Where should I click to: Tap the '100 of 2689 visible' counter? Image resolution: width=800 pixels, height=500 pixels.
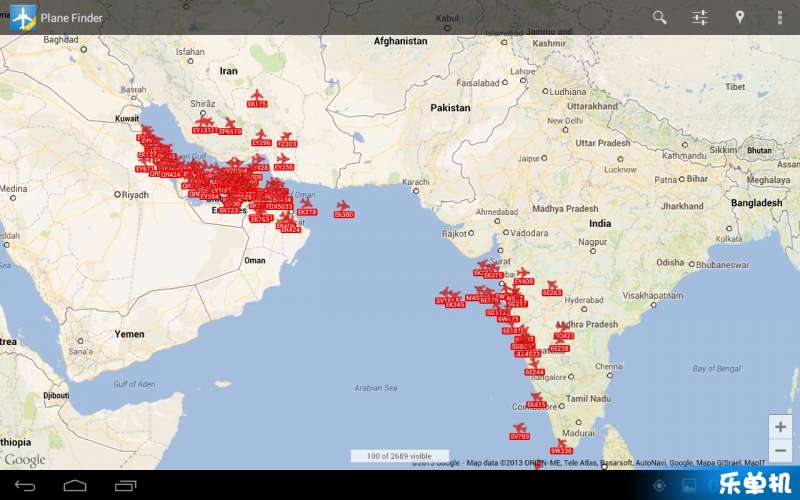399,456
